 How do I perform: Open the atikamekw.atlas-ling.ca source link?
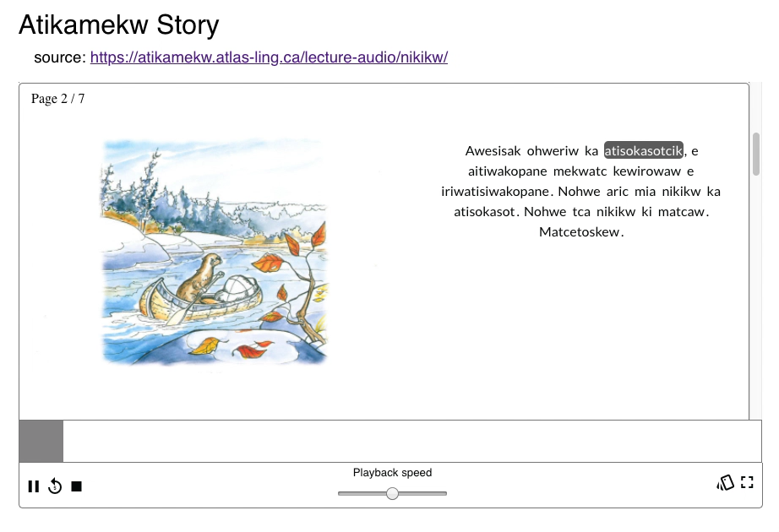pos(269,57)
